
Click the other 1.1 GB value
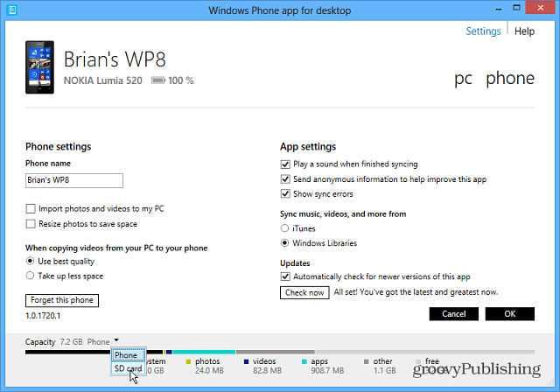tap(385, 371)
